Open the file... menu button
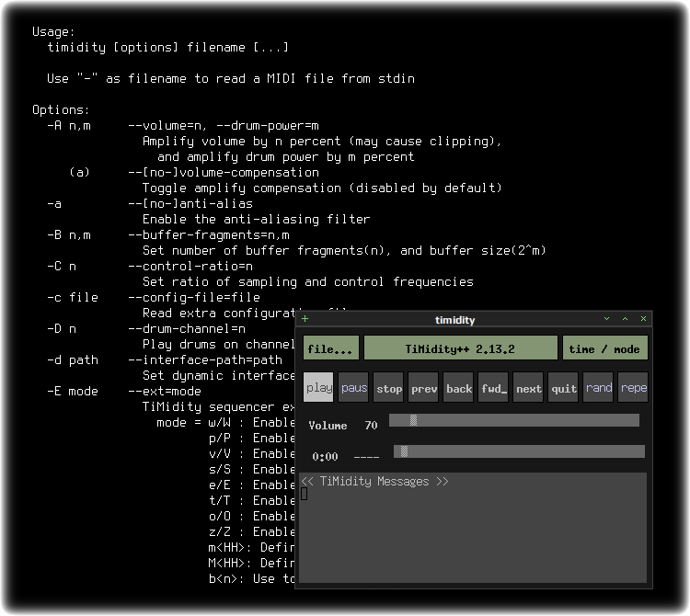Screen dimensions: 690x616 click(331, 348)
